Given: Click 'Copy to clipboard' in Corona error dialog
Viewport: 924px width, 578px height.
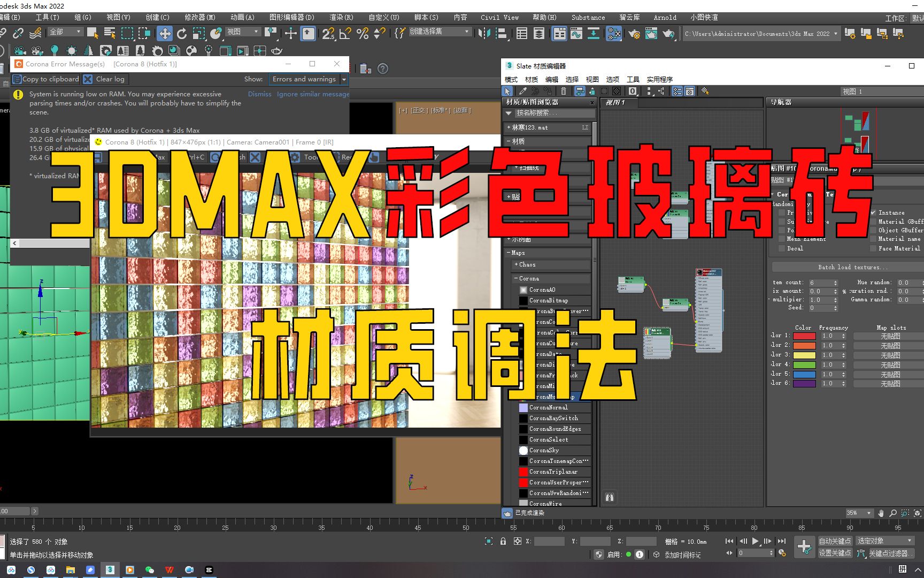Looking at the screenshot, I should (x=45, y=79).
